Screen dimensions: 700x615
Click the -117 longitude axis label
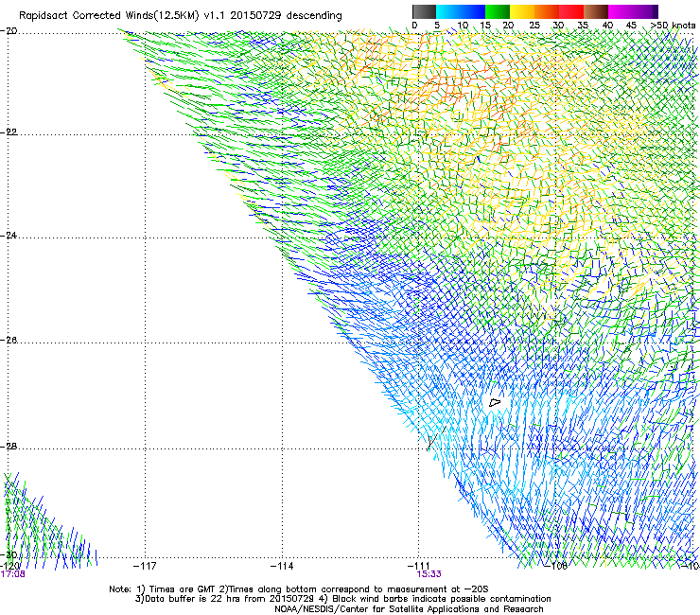click(x=145, y=566)
